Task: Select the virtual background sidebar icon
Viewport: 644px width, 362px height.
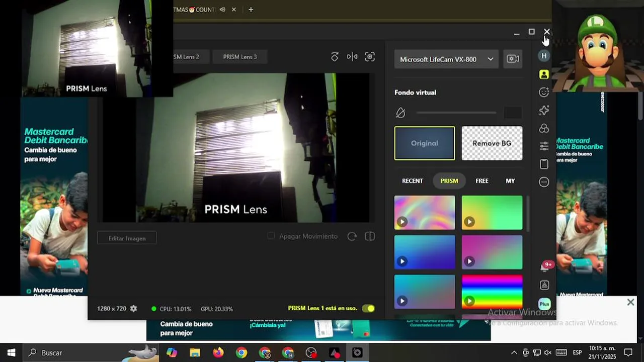Action: (544, 74)
